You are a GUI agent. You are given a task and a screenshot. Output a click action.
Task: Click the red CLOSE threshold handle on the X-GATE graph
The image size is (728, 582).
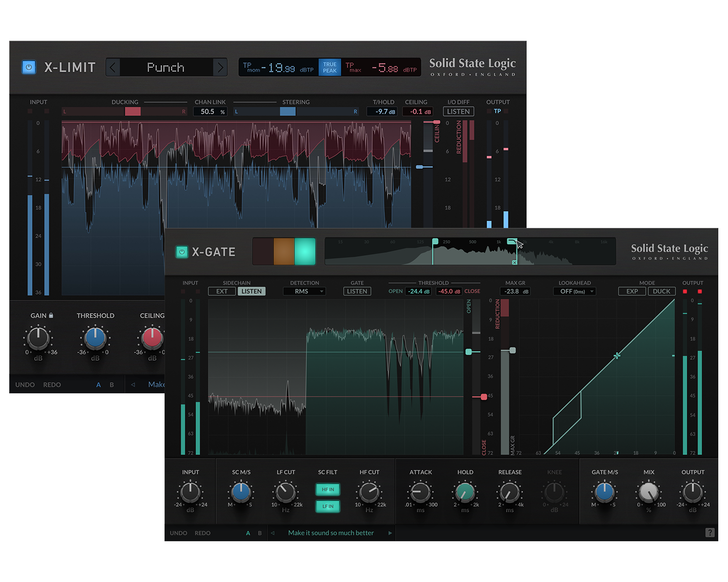coord(483,397)
